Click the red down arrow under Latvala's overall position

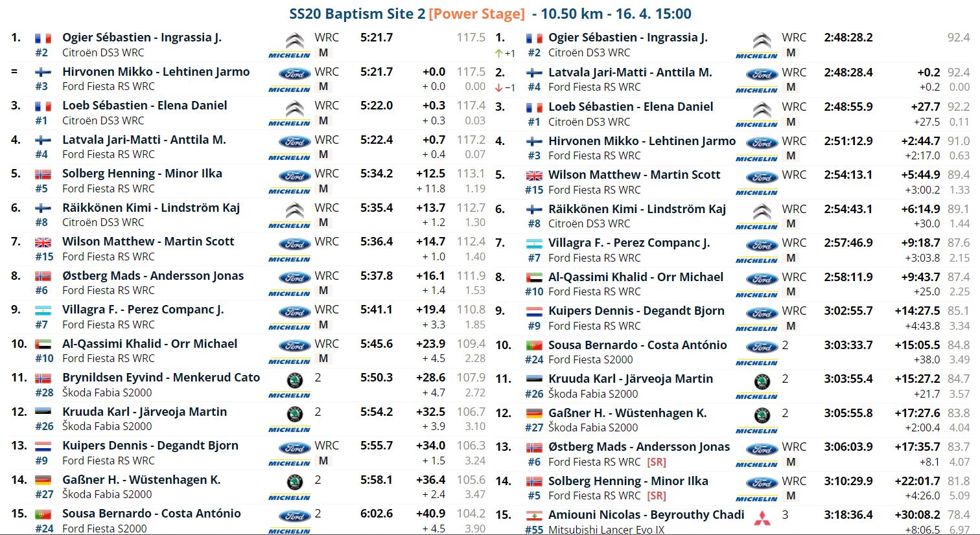(x=498, y=87)
